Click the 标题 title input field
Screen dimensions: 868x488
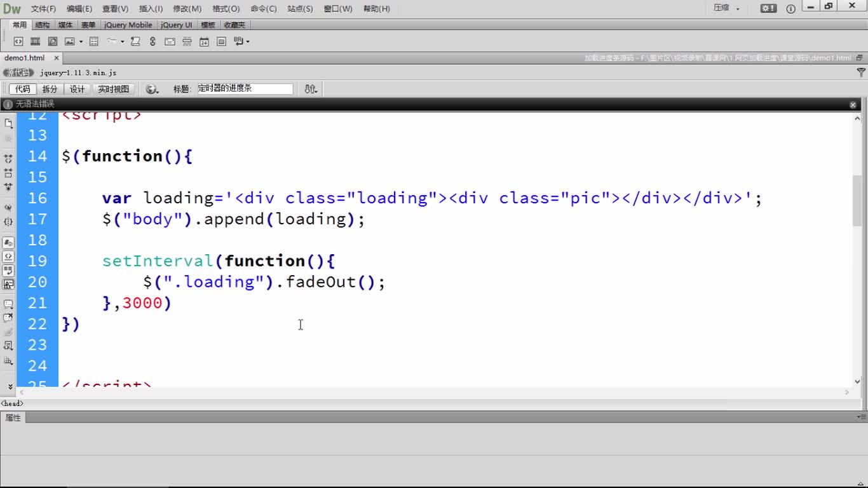point(245,89)
